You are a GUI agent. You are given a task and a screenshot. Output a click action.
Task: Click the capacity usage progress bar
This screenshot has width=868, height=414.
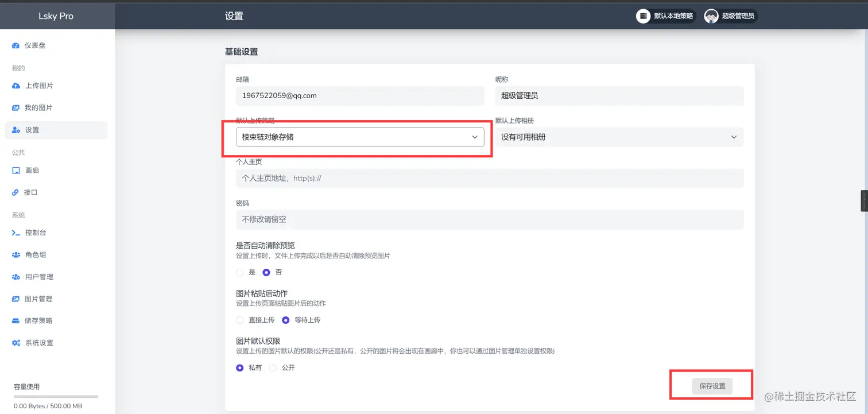56,397
